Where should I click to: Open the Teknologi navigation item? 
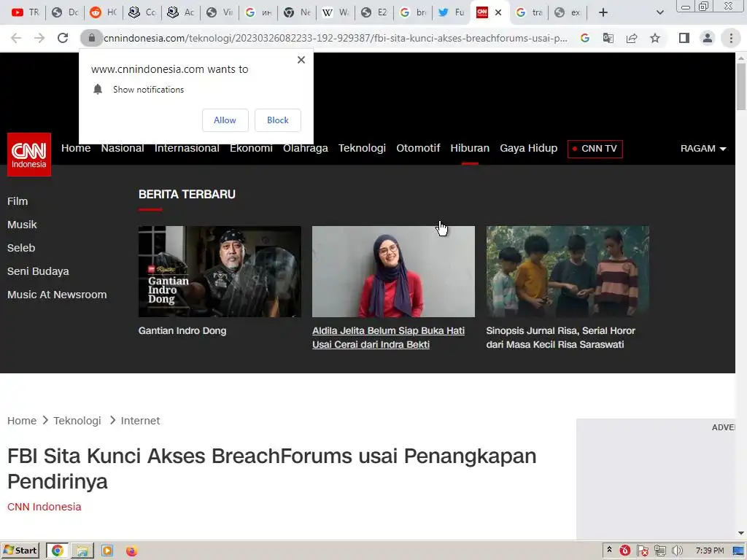pos(362,148)
